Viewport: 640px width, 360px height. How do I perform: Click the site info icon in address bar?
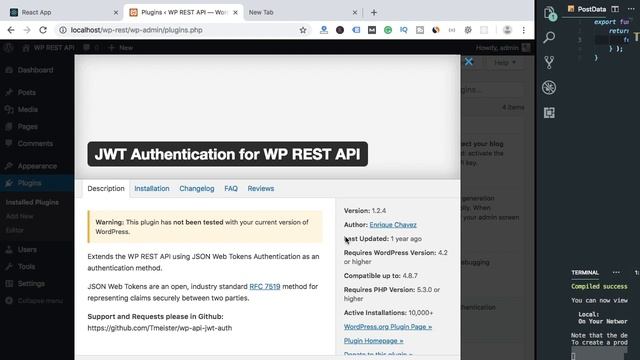(x=62, y=30)
